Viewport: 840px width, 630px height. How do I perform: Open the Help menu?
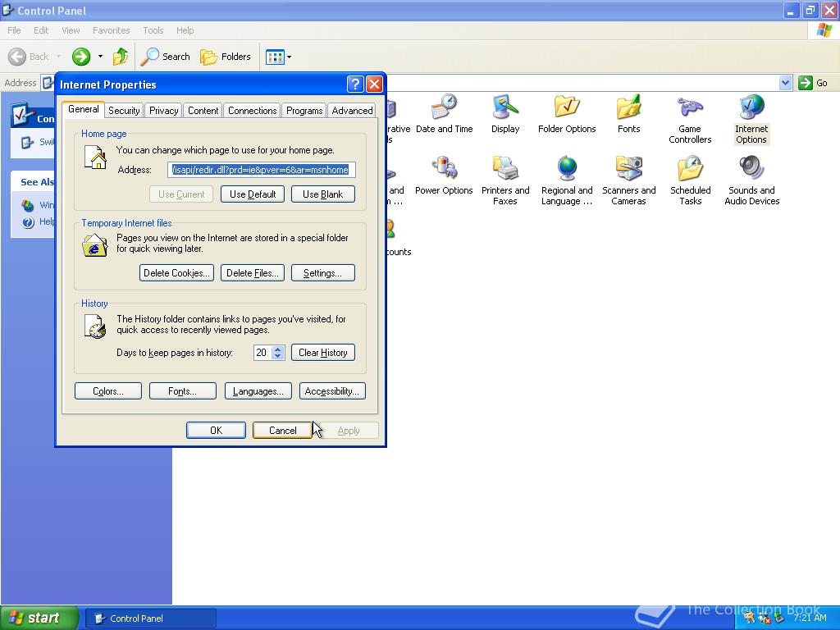click(x=185, y=30)
